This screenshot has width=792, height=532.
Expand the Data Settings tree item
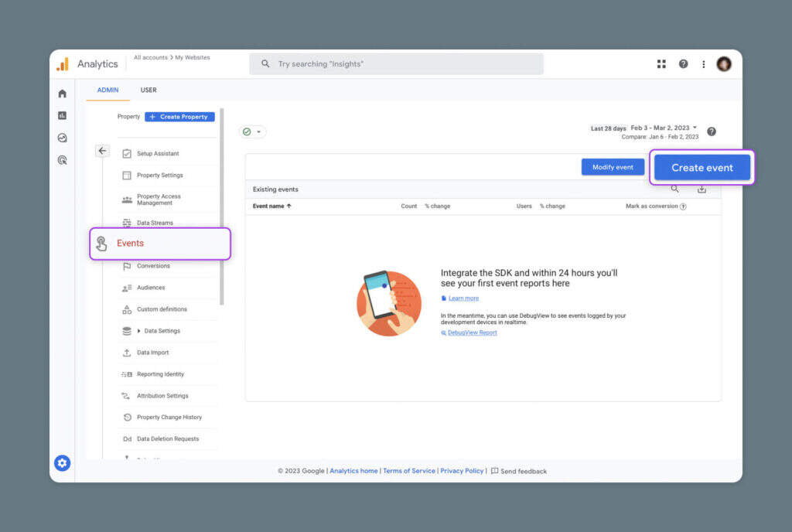(139, 331)
